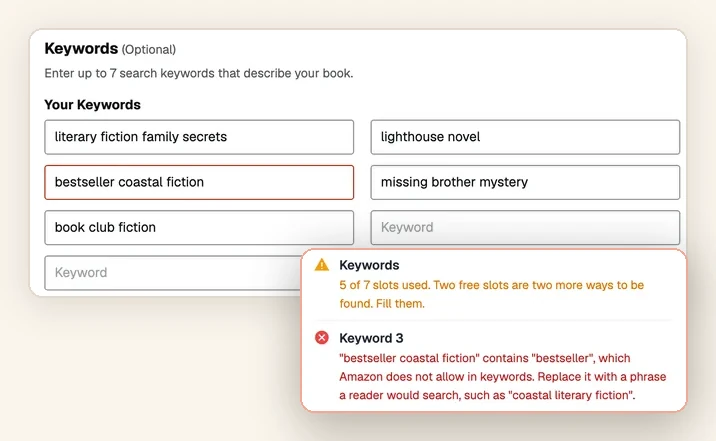The height and width of the screenshot is (441, 716).
Task: Click the 'Enter up to 7 search keywords' description
Action: pos(199,73)
